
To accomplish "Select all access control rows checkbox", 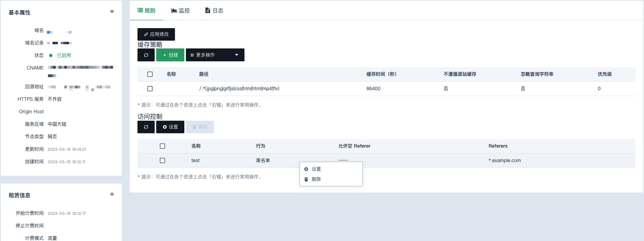I will [x=162, y=146].
